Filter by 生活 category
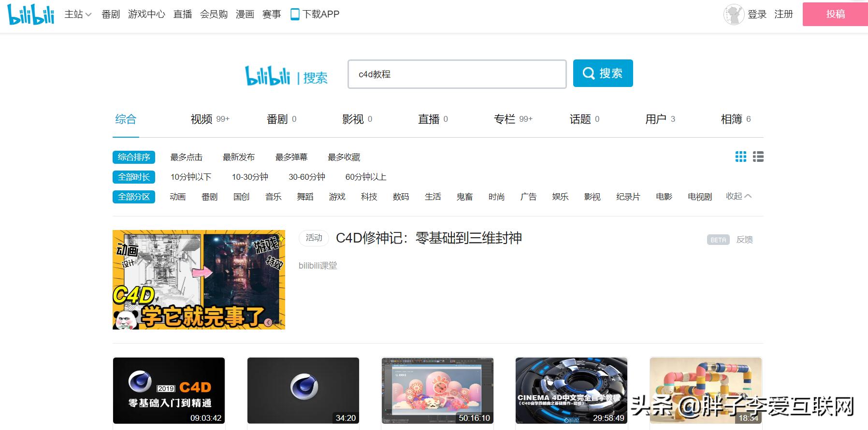Viewport: 868px width, 430px height. tap(433, 197)
